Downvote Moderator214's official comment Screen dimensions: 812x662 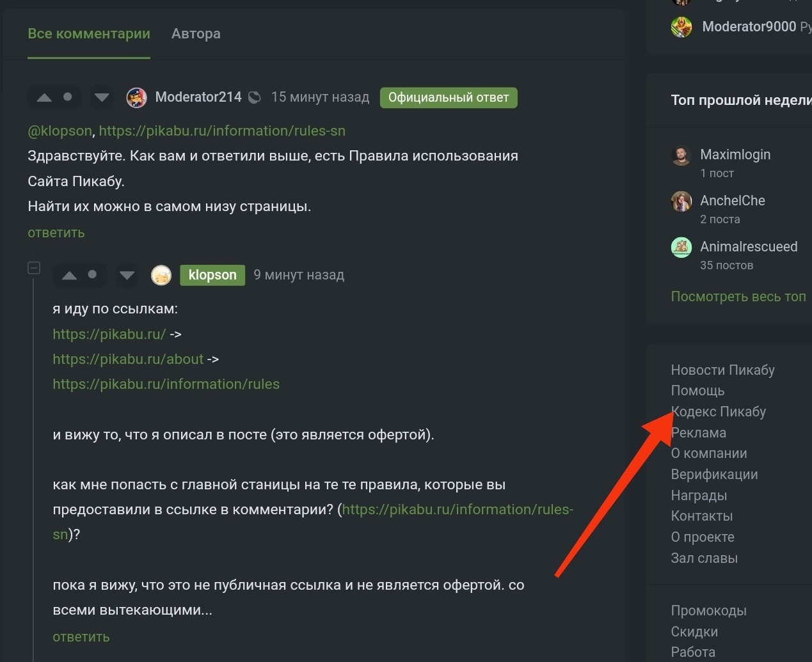coord(102,98)
